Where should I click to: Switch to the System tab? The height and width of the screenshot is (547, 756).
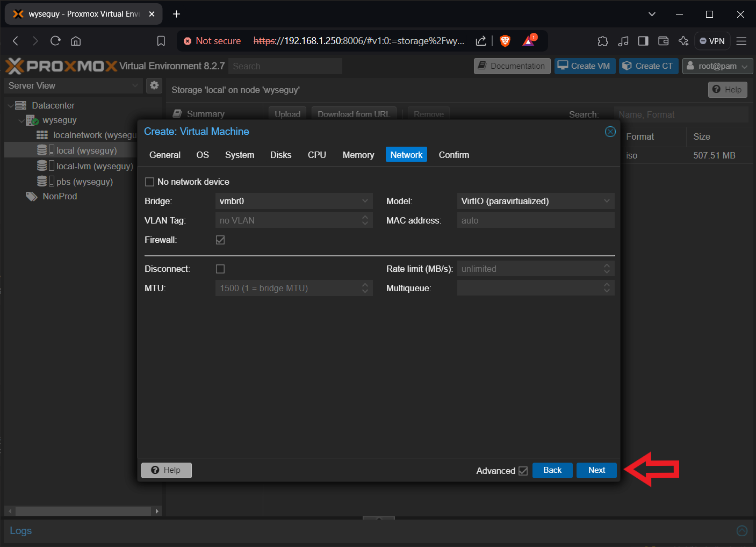(x=240, y=155)
